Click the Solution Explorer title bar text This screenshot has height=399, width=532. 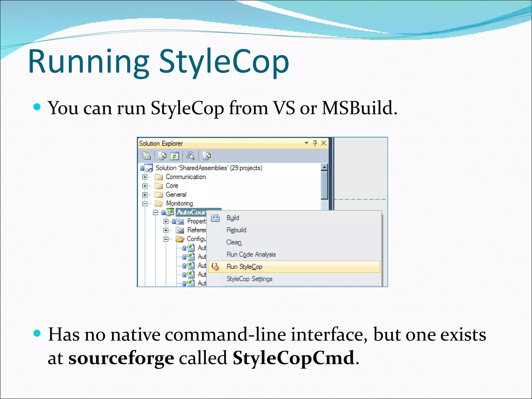click(161, 143)
